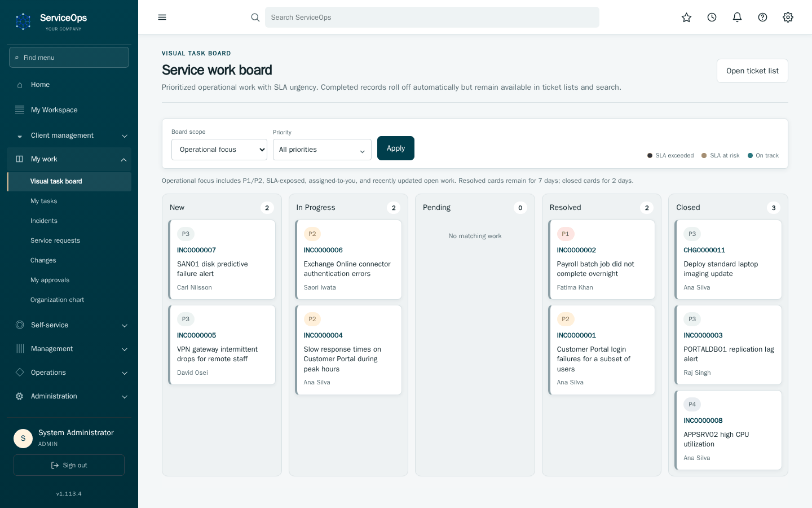812x508 pixels.
Task: Click Open ticket list button
Action: [x=752, y=71]
